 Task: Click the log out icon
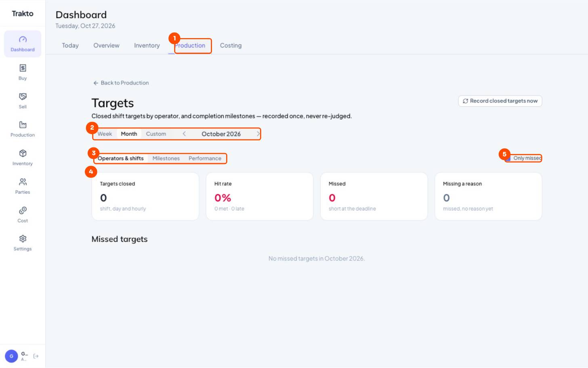coord(36,356)
